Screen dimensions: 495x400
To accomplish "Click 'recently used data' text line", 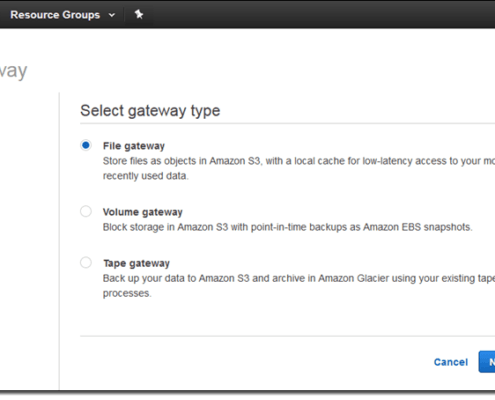I will (146, 176).
